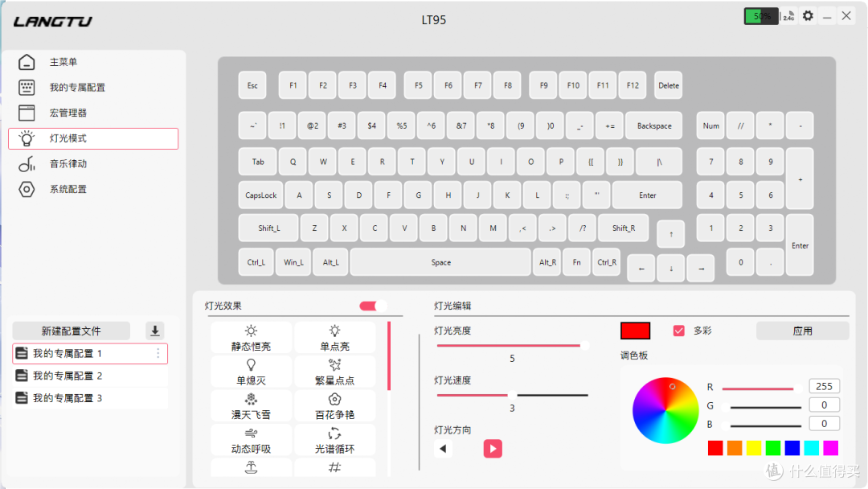The image size is (868, 489).
Task: Click the tall numpad Enter key
Action: tap(800, 245)
